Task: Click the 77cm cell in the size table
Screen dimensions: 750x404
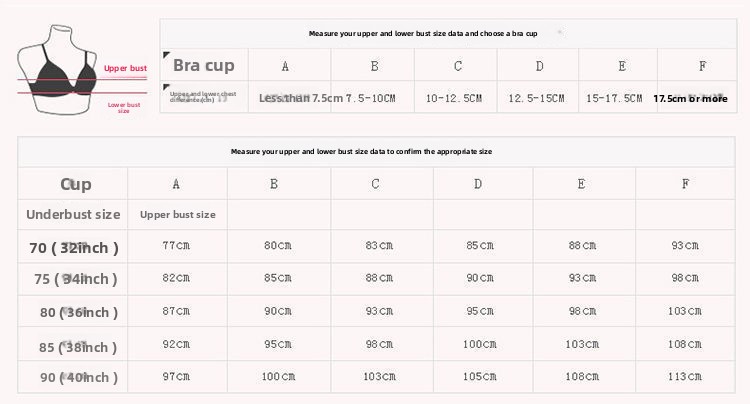Action: coord(176,245)
